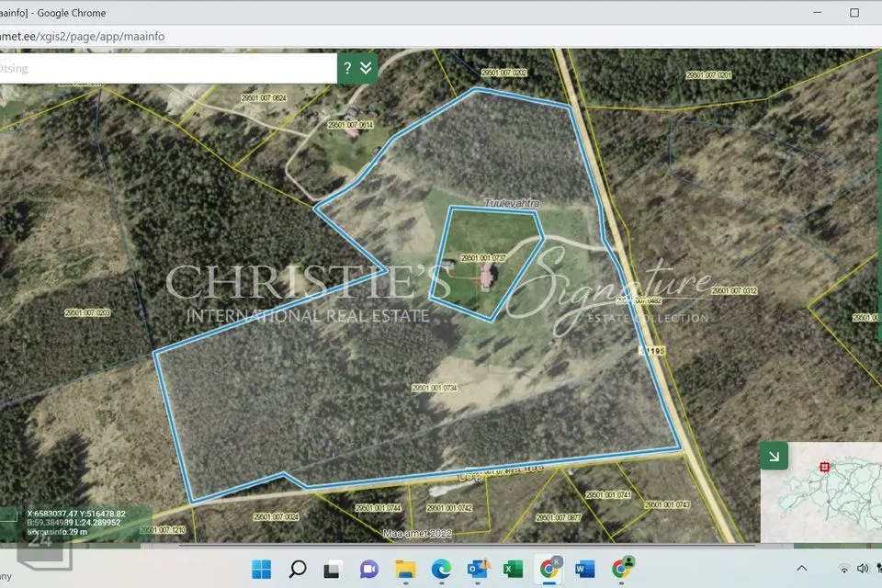The width and height of the screenshot is (882, 588).
Task: Open Task View from taskbar
Action: pos(334,569)
